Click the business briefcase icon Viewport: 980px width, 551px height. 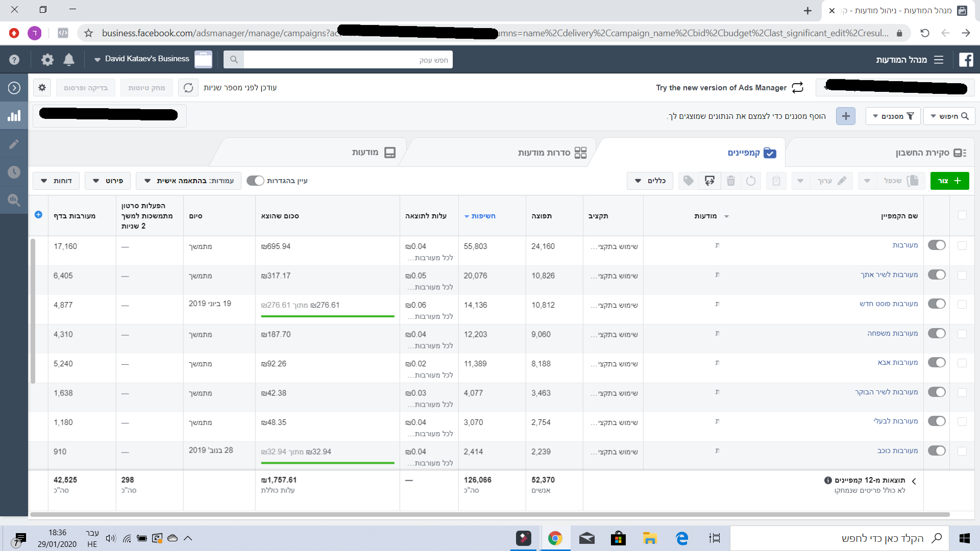click(x=203, y=59)
